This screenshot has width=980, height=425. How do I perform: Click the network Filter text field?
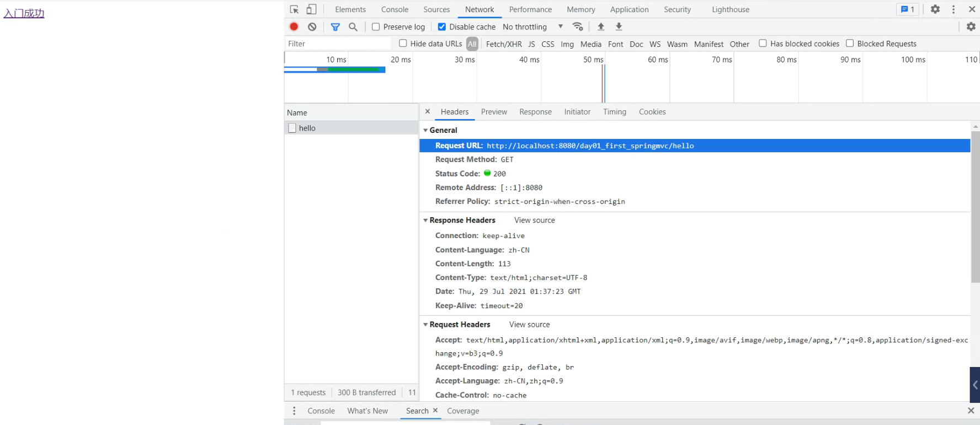[x=338, y=44]
